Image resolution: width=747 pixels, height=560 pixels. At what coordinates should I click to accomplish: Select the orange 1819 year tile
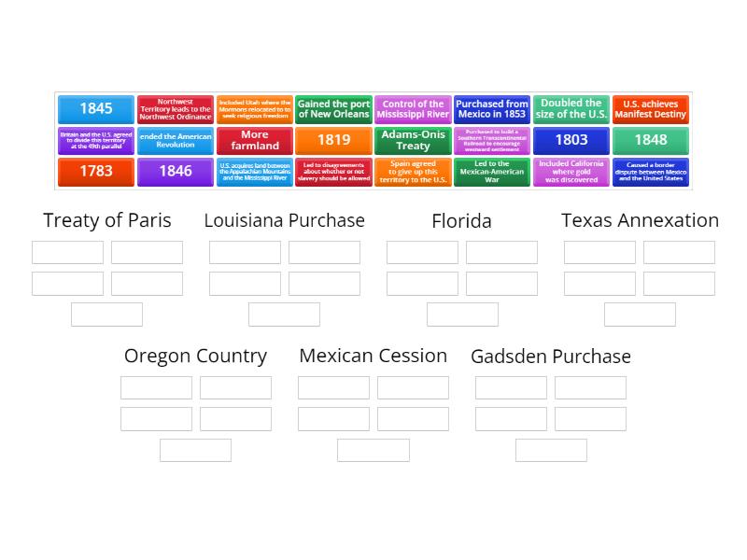(333, 140)
